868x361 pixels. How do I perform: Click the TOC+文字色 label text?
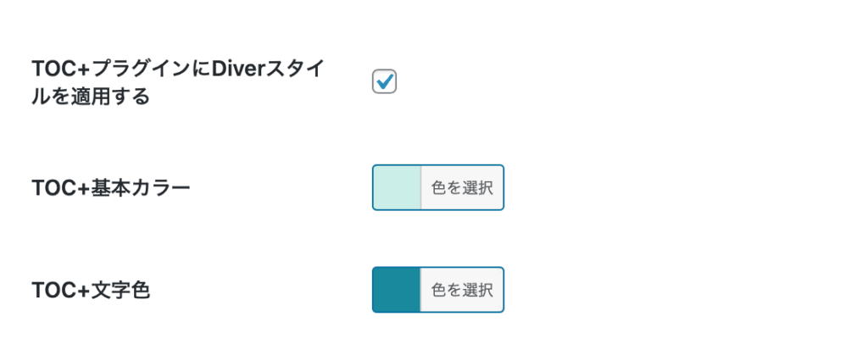tap(91, 291)
